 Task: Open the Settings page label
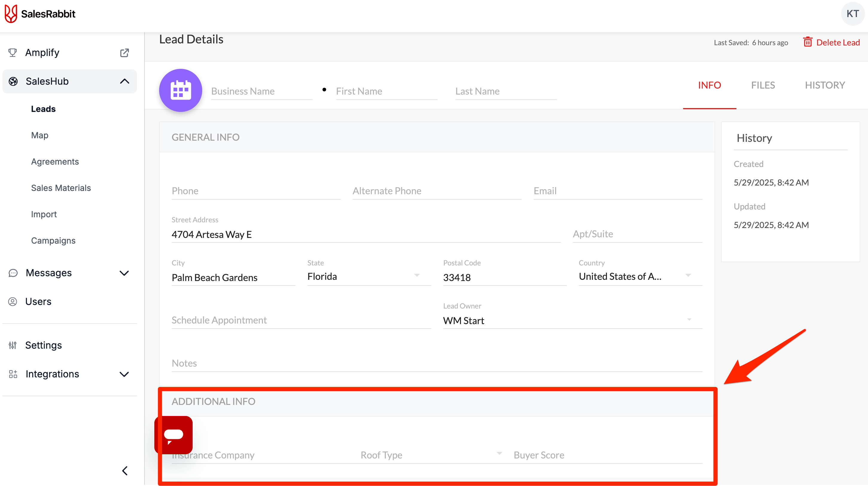(x=43, y=345)
